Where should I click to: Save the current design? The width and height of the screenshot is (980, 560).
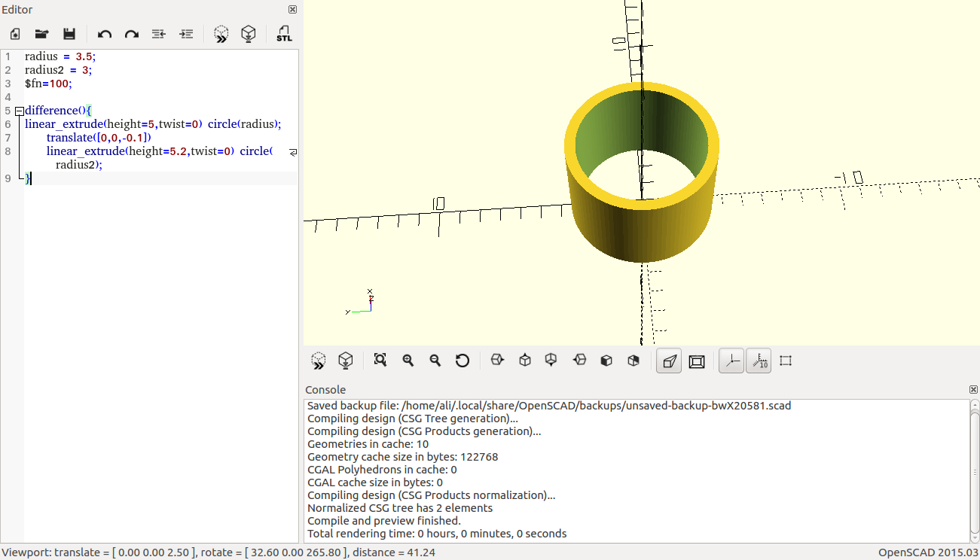69,34
